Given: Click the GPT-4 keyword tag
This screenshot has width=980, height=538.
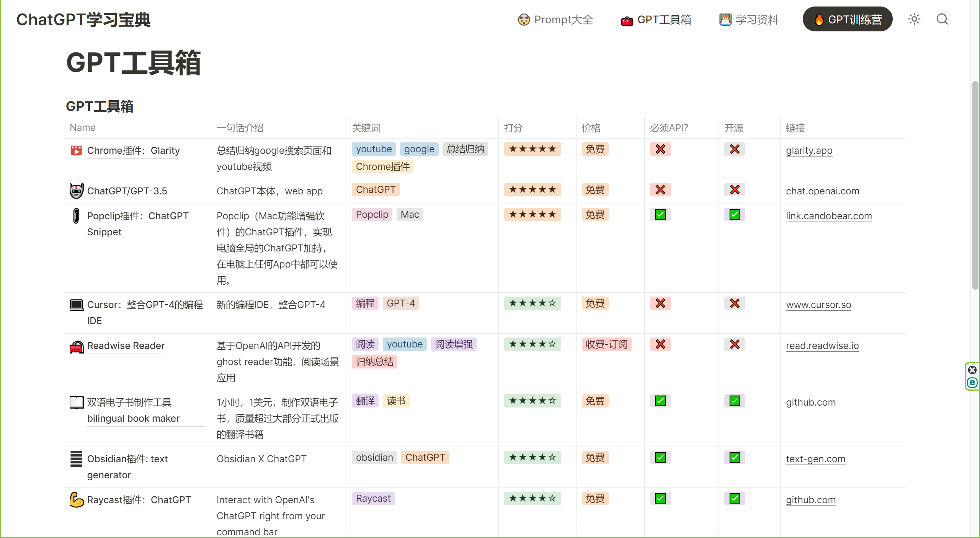Looking at the screenshot, I should pyautogui.click(x=401, y=303).
